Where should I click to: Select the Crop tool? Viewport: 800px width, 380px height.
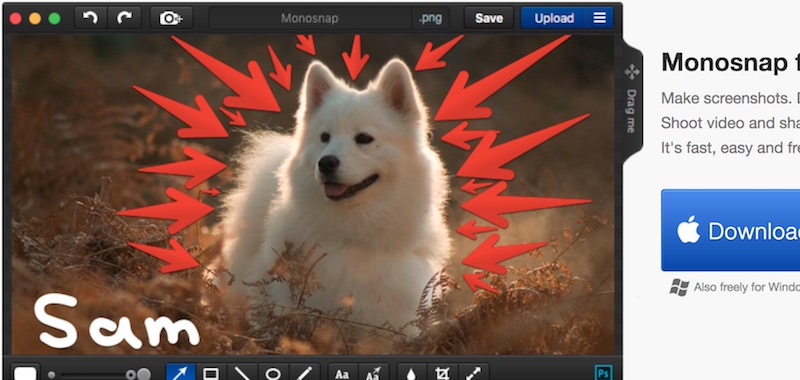click(442, 373)
